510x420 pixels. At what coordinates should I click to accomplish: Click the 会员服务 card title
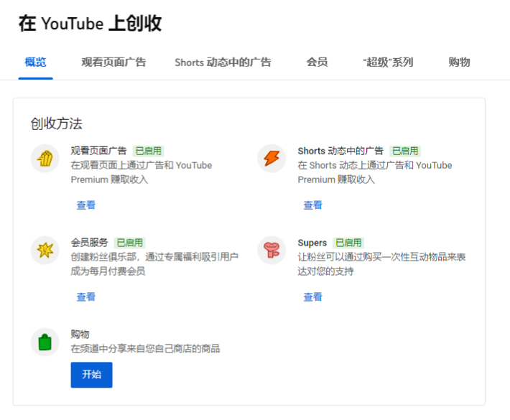[x=90, y=243]
